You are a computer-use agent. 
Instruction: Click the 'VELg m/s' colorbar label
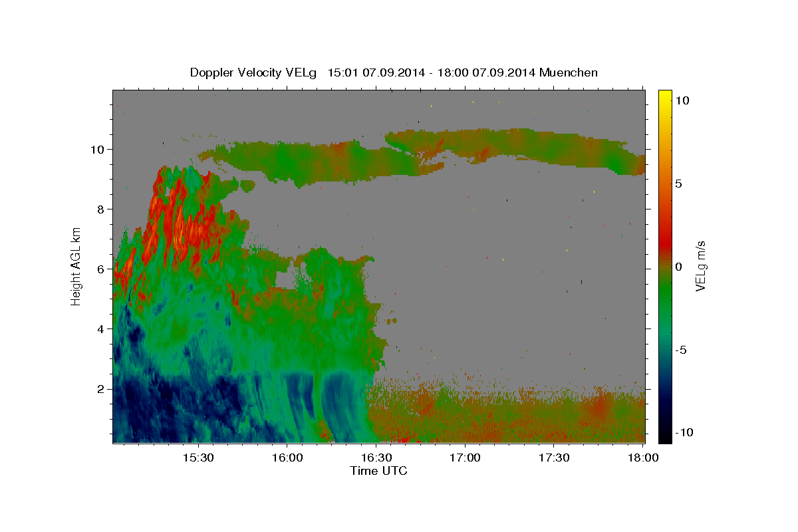[x=700, y=266]
